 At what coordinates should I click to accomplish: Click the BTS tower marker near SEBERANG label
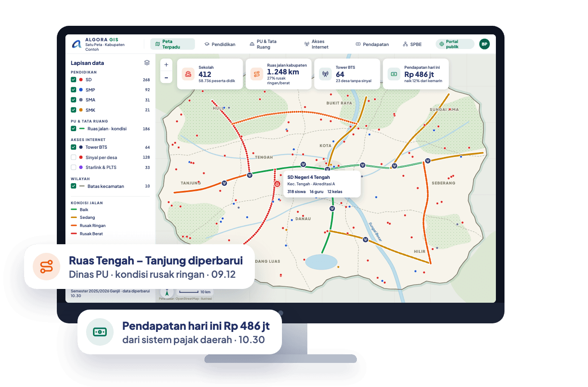[428, 161]
